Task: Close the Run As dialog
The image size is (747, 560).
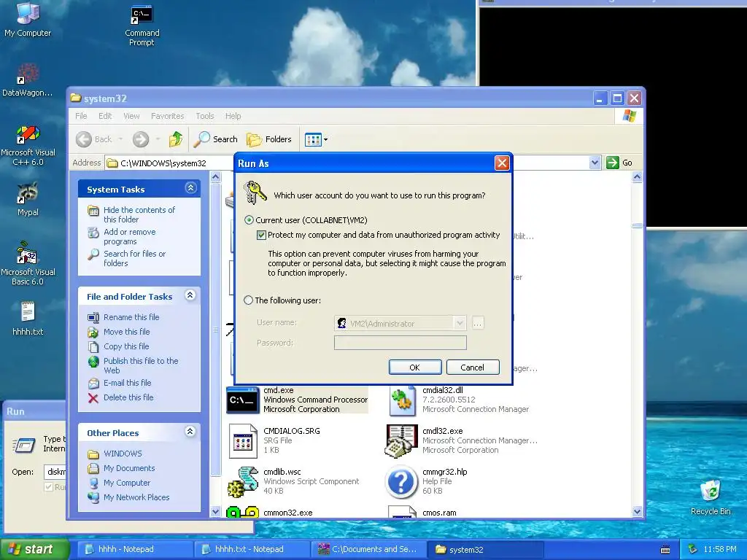Action: [x=502, y=163]
